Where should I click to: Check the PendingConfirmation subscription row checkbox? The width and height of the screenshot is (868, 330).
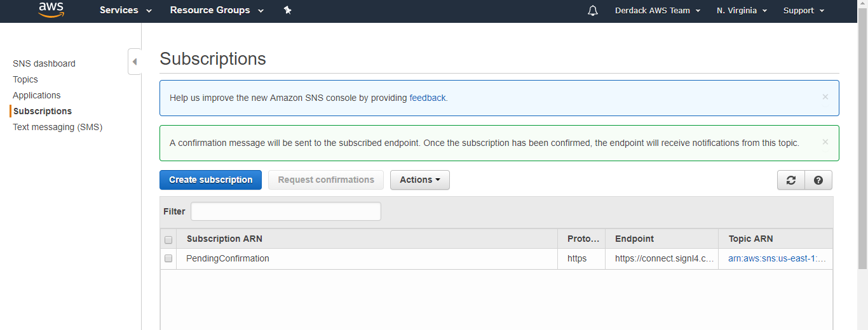[x=168, y=258]
